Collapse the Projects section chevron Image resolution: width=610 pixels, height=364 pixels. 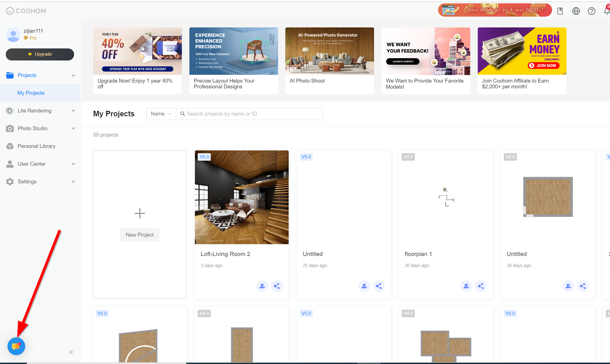(73, 75)
